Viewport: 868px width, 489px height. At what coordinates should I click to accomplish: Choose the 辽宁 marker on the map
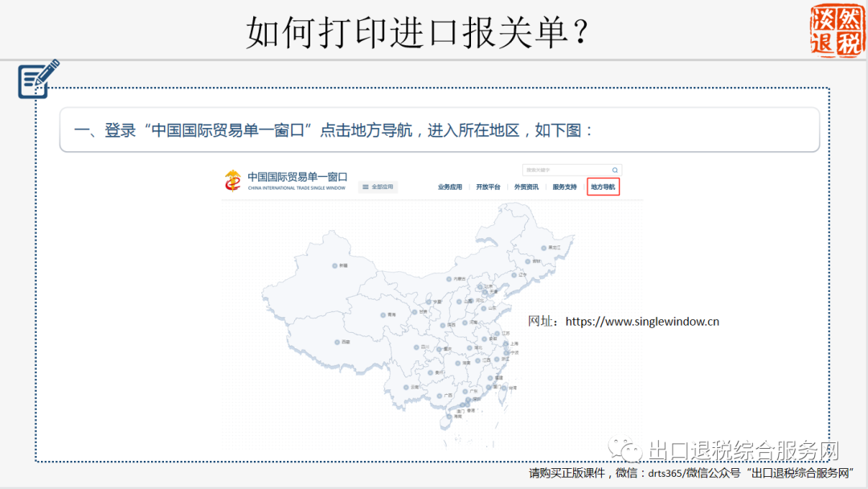click(514, 275)
